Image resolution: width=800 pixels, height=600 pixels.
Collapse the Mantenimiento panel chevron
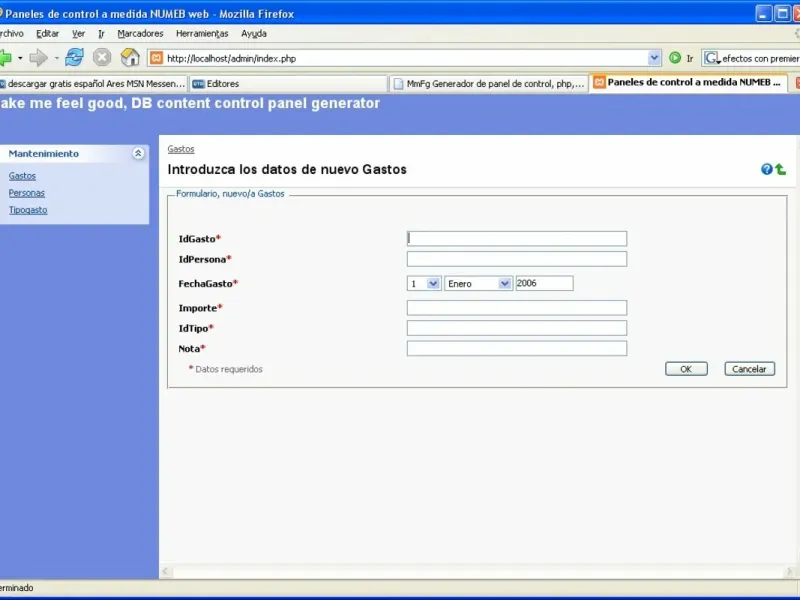tap(138, 153)
